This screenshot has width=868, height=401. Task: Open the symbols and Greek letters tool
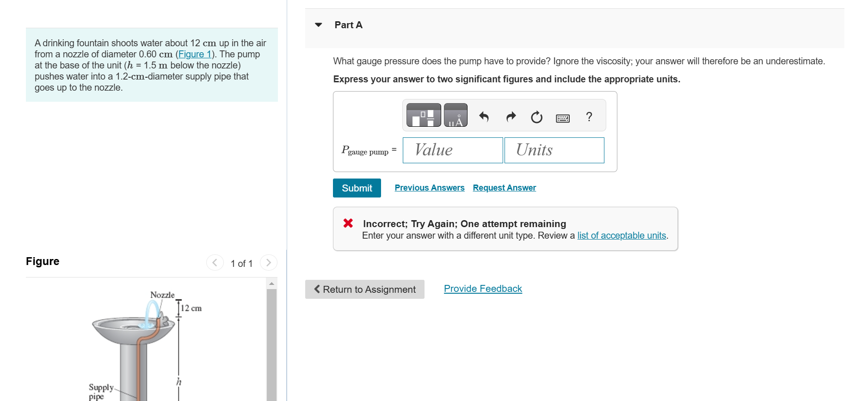tap(456, 115)
